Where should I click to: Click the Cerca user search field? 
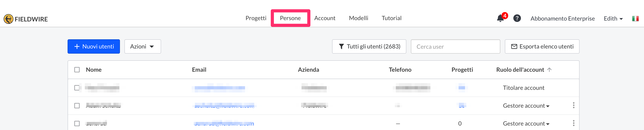(x=455, y=47)
